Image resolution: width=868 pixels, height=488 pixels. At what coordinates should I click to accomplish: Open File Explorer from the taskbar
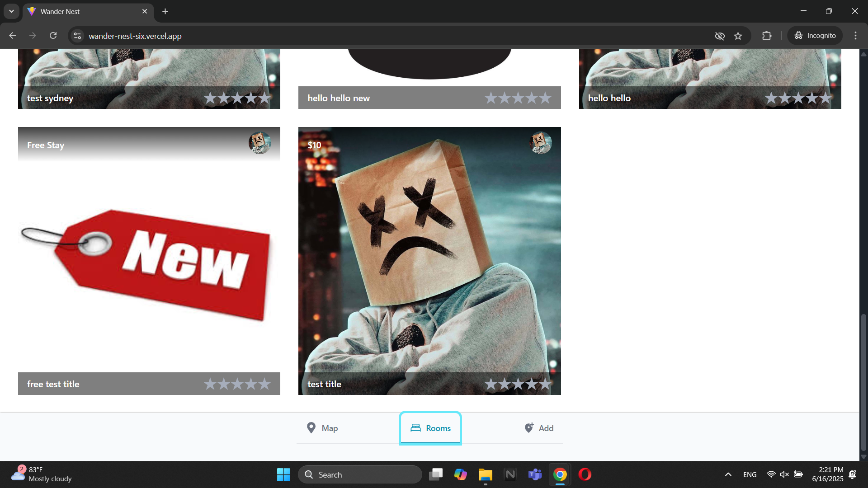click(486, 474)
